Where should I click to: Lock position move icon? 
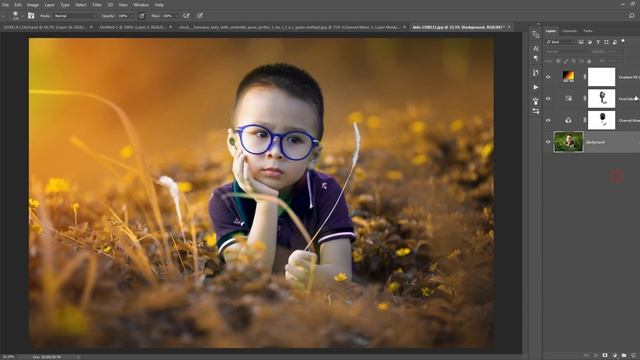click(573, 61)
